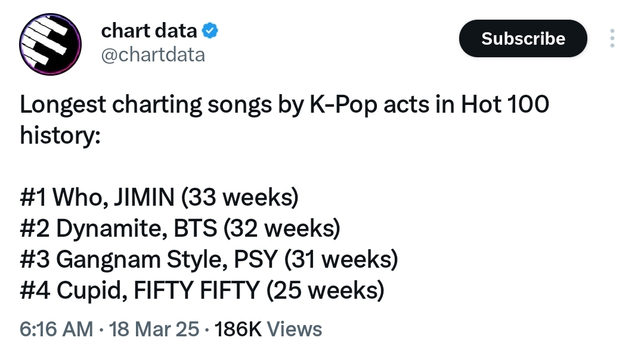Click the Subscribe button
The width and height of the screenshot is (644, 356).
523,38
